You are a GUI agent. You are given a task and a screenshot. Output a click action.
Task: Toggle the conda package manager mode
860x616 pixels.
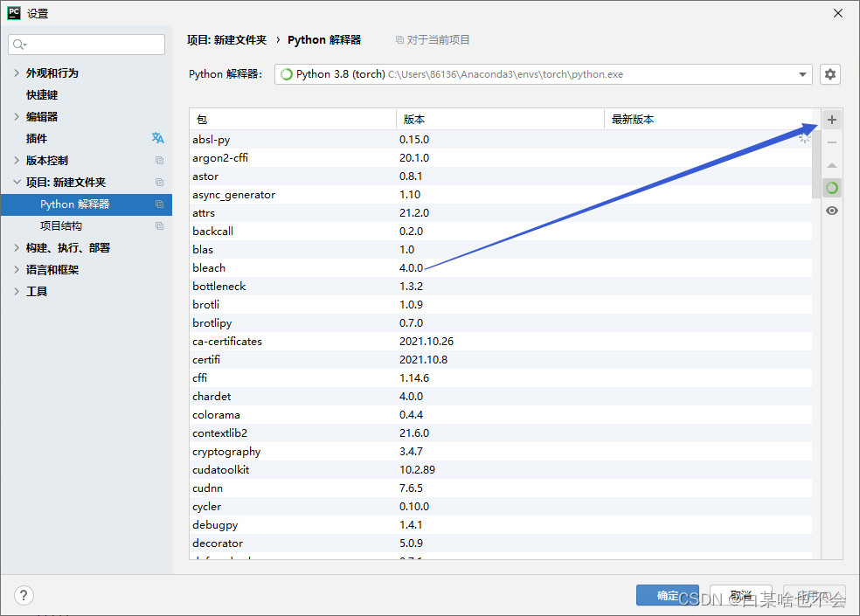831,187
